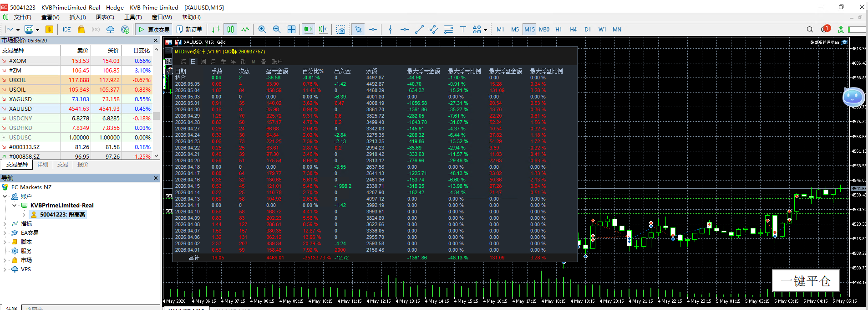Toggle algo trading (算法交易) button
868x310 pixels.
[153, 29]
